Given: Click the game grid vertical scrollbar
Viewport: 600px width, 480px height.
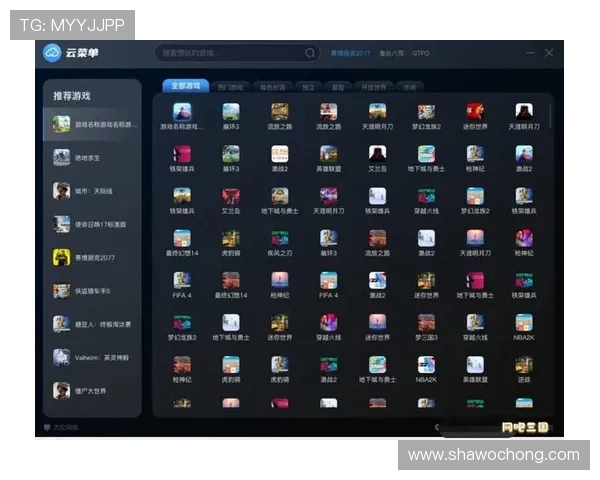Looking at the screenshot, I should point(551,115).
